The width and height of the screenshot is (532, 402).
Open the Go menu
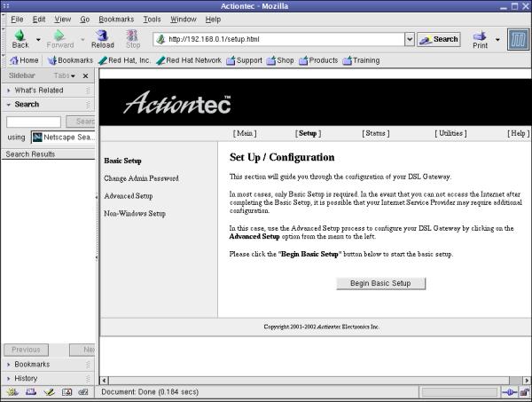[85, 20]
